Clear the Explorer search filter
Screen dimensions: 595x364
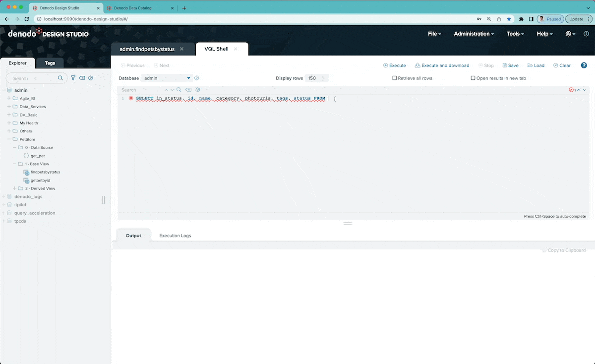[x=82, y=78]
